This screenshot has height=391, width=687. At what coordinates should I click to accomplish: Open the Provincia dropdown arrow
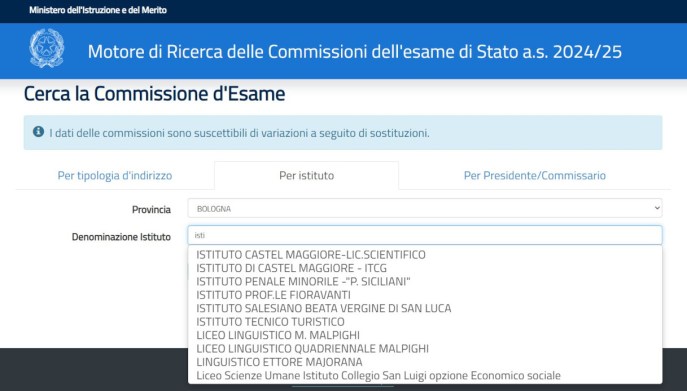pyautogui.click(x=657, y=209)
